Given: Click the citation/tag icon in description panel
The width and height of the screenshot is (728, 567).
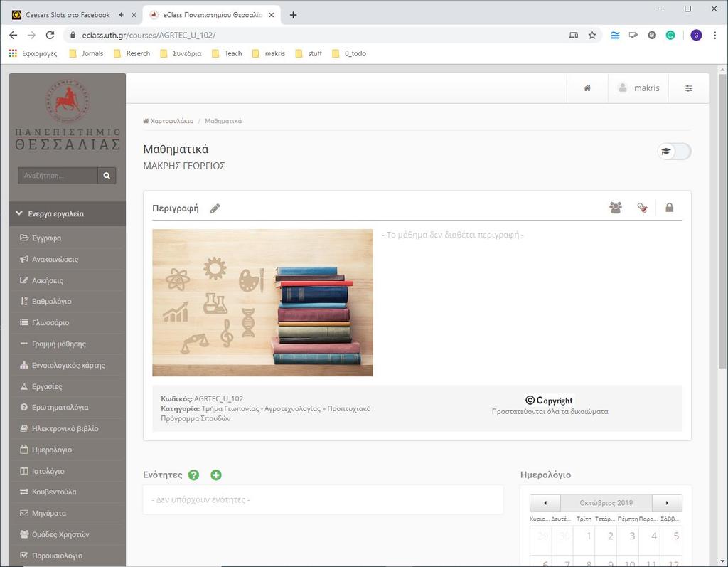Looking at the screenshot, I should point(643,208).
